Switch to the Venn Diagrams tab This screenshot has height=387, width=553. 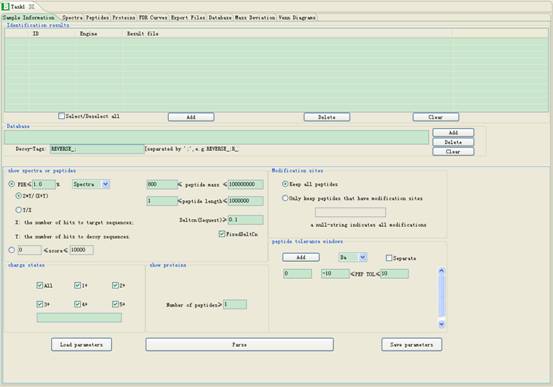click(297, 18)
